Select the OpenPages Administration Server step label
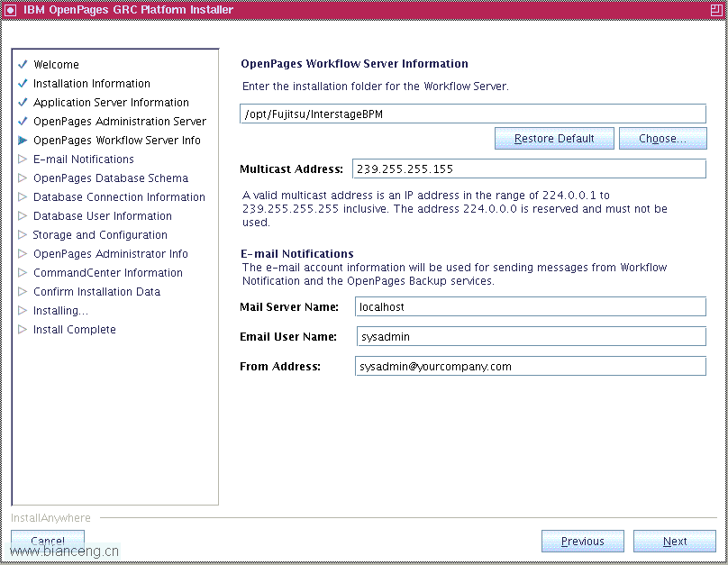The image size is (728, 565). (120, 122)
